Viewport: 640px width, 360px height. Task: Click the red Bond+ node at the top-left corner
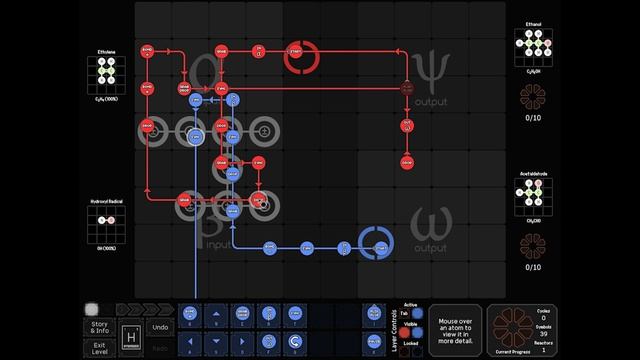[x=147, y=51]
